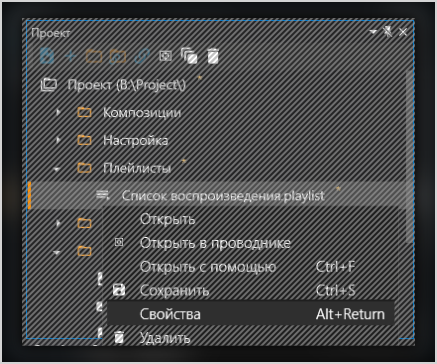Screen dimensions: 437x364
Task: Select the Проект (B:\Project\) root label
Action: click(127, 85)
